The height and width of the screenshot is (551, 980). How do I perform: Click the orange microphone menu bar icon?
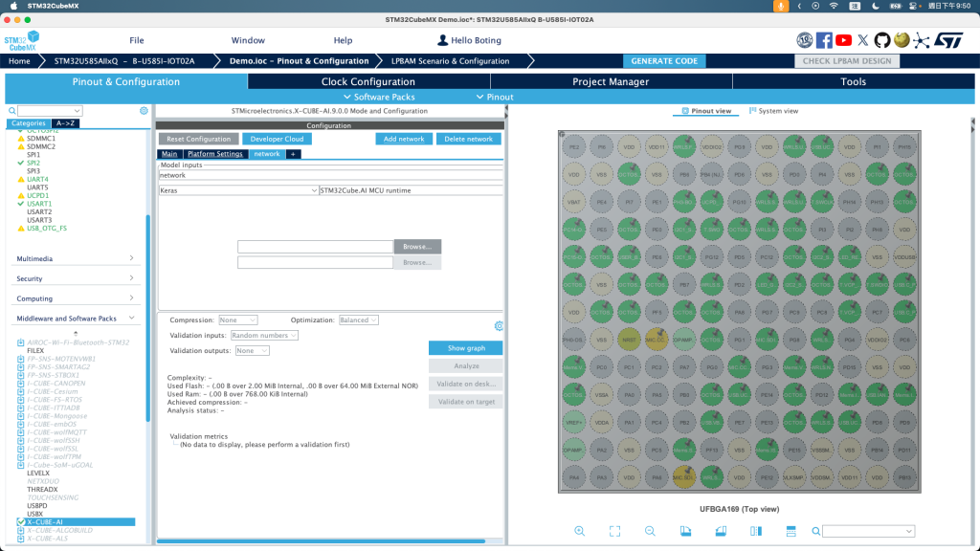click(780, 6)
